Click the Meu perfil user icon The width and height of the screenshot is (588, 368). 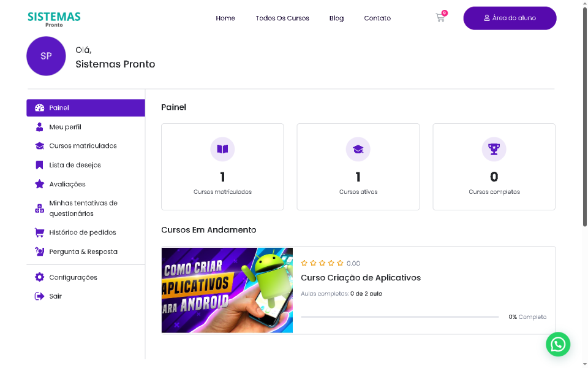coord(40,126)
